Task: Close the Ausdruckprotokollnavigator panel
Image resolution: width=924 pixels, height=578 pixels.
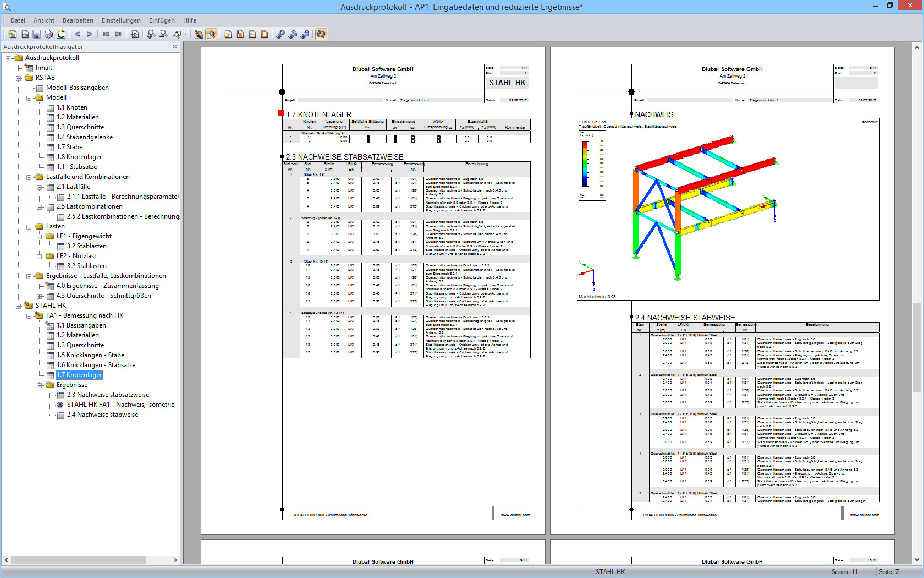Action: point(175,47)
